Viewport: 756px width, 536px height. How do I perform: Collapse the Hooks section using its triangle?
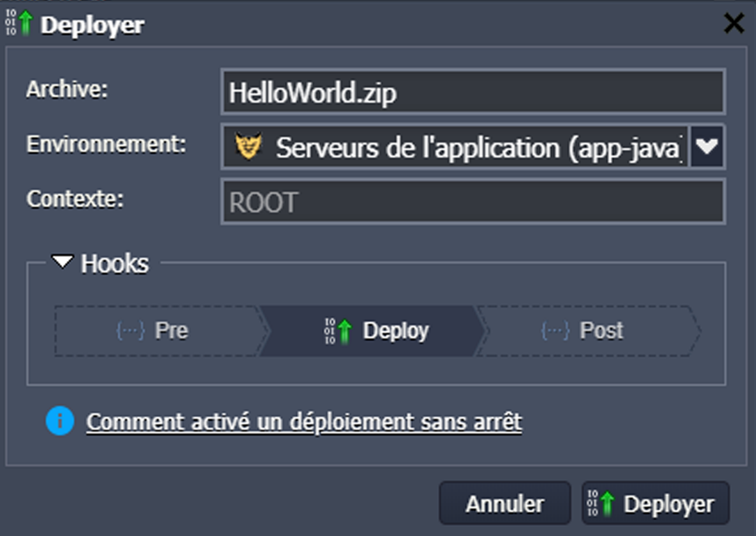pos(62,262)
